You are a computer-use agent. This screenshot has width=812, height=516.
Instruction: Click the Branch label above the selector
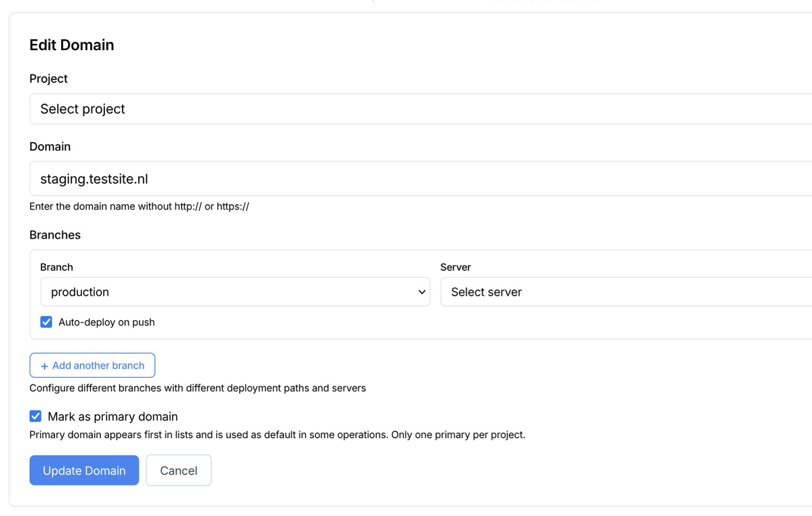coord(56,267)
